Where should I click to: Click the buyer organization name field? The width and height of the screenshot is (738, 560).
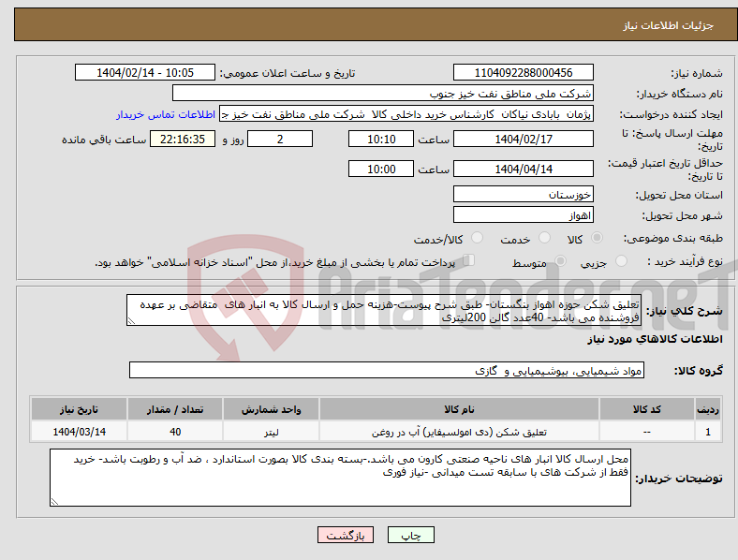click(383, 93)
